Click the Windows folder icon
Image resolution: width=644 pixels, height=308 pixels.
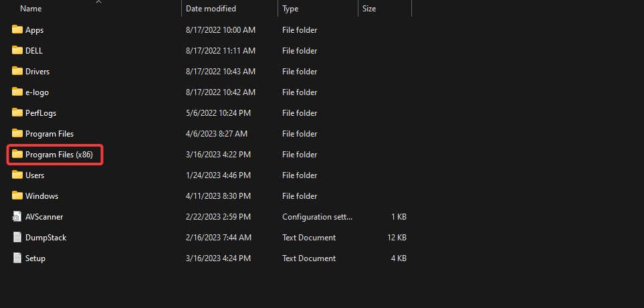click(x=17, y=196)
